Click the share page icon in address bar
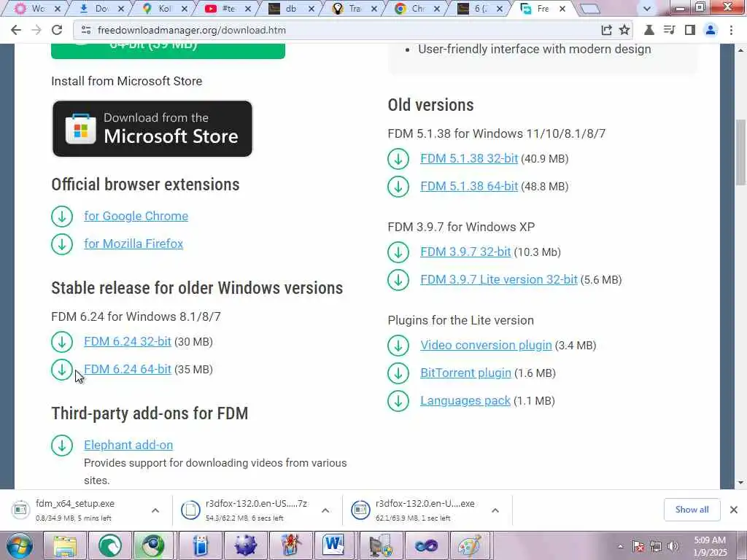The image size is (747, 560). pyautogui.click(x=606, y=30)
